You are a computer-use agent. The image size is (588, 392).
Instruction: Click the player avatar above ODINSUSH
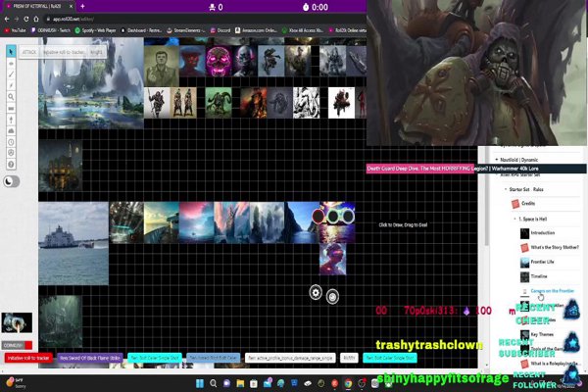click(17, 322)
